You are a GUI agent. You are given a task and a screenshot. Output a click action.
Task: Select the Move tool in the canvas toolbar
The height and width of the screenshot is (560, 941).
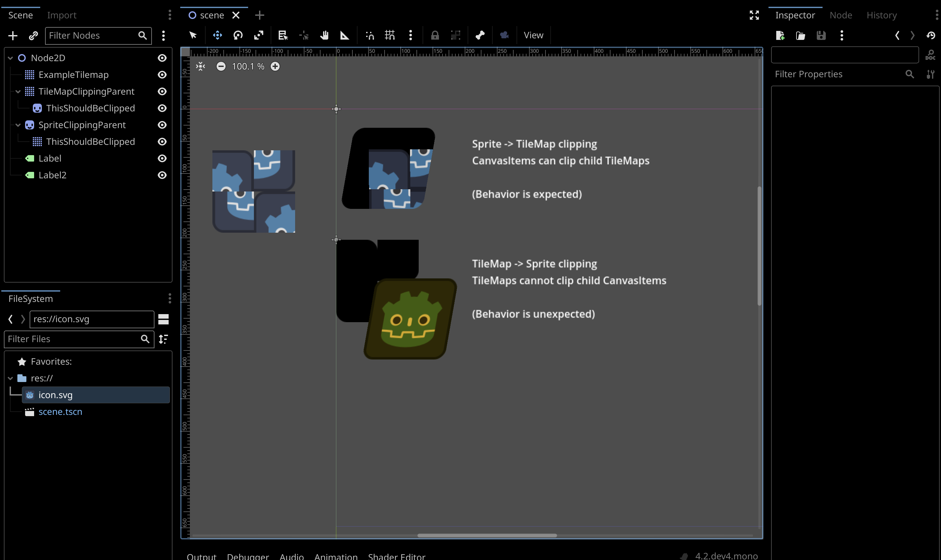tap(217, 35)
